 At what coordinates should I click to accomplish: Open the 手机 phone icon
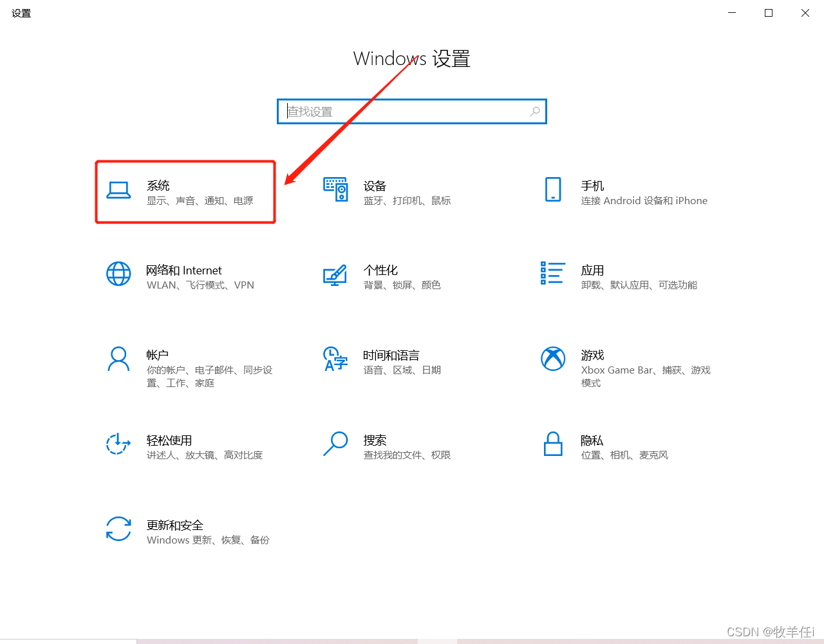pyautogui.click(x=553, y=189)
